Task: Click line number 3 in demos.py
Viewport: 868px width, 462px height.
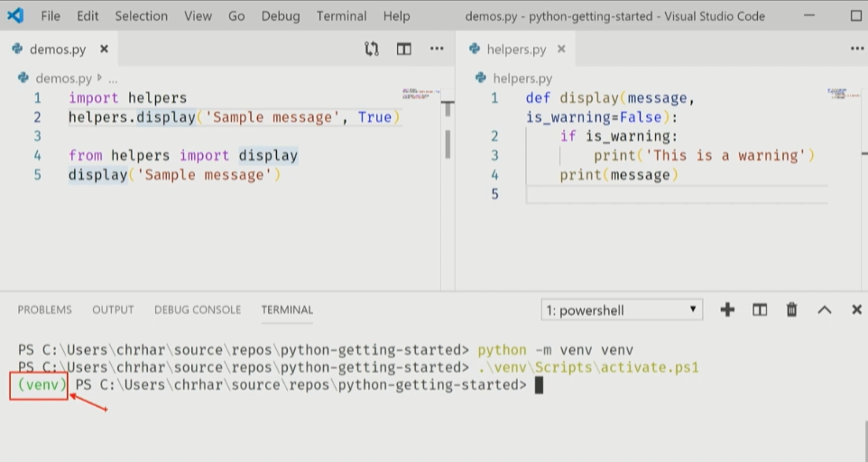Action: pyautogui.click(x=37, y=136)
